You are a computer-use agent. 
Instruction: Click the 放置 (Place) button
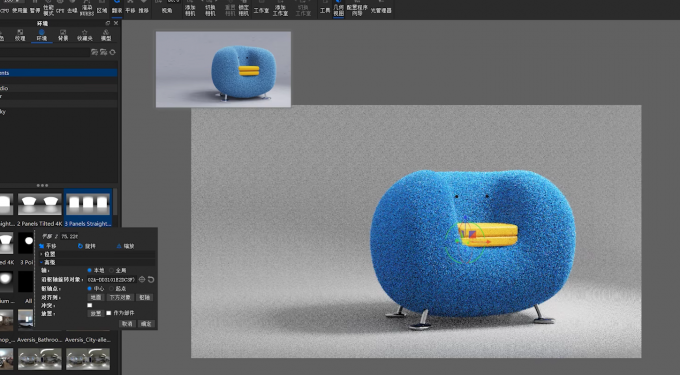(x=95, y=313)
